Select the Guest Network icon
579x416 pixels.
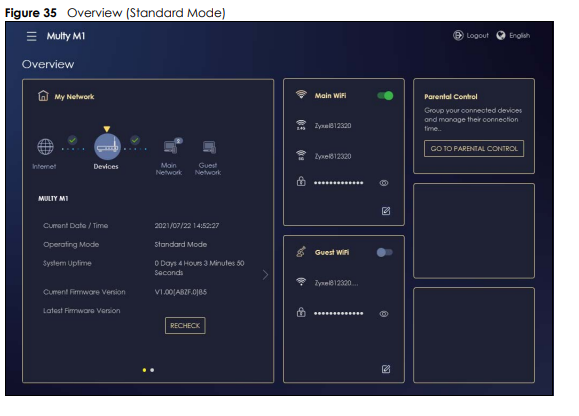[209, 147]
